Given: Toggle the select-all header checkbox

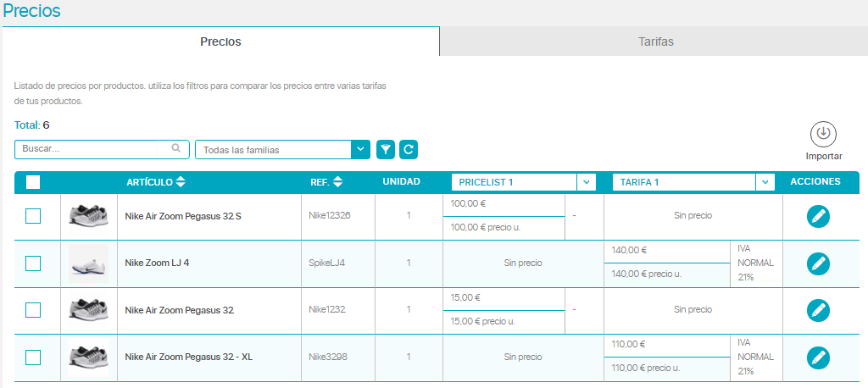Looking at the screenshot, I should tap(33, 182).
